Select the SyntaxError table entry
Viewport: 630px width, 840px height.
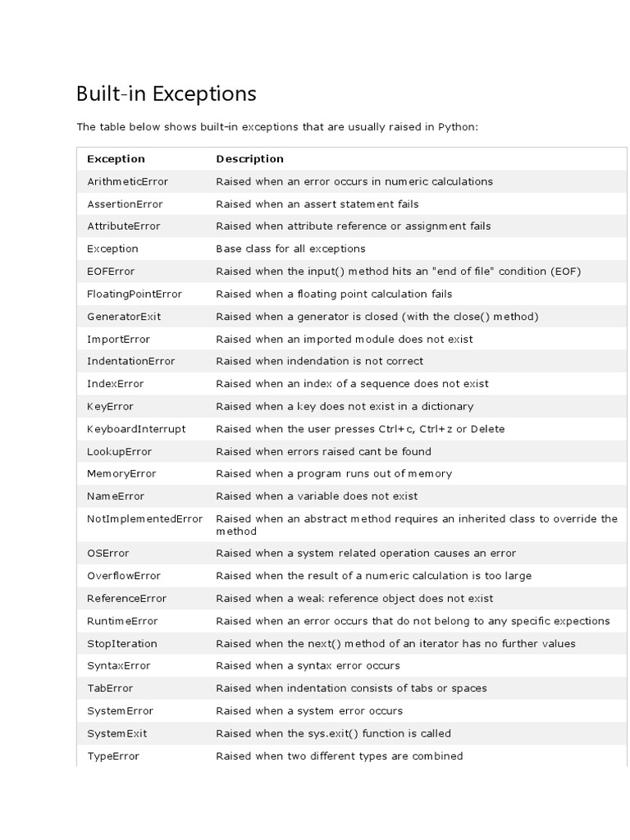(x=118, y=665)
